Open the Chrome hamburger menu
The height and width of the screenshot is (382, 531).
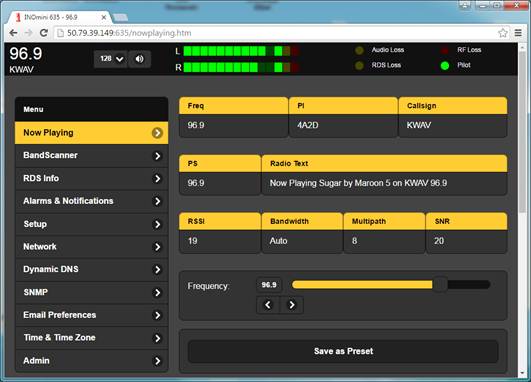[x=518, y=33]
